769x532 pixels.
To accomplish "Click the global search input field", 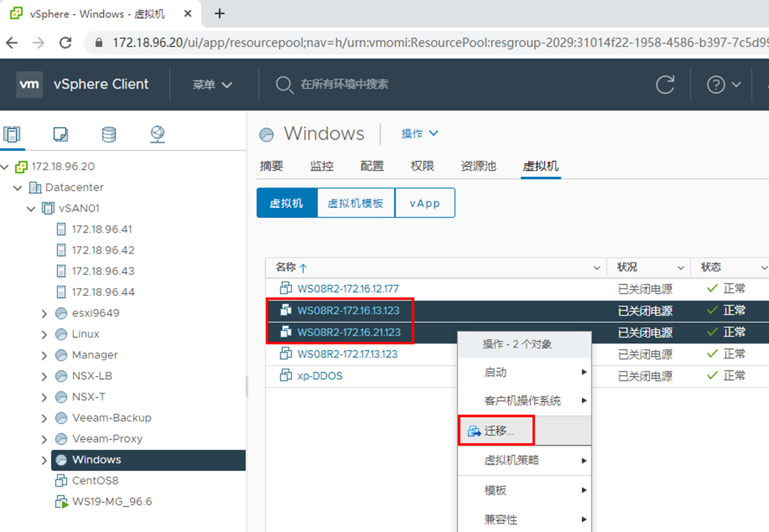I will click(x=345, y=85).
